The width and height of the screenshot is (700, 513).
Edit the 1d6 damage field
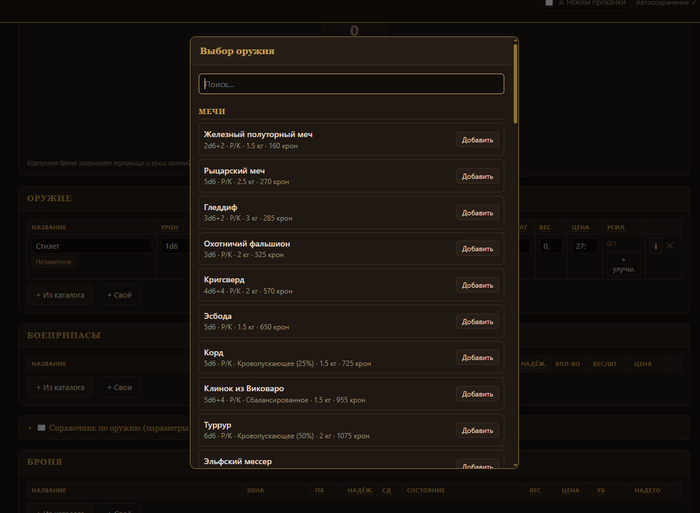175,246
